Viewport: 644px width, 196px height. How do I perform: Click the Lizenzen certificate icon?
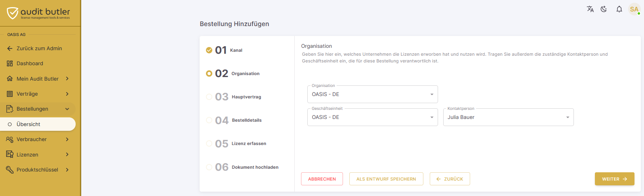click(10, 155)
